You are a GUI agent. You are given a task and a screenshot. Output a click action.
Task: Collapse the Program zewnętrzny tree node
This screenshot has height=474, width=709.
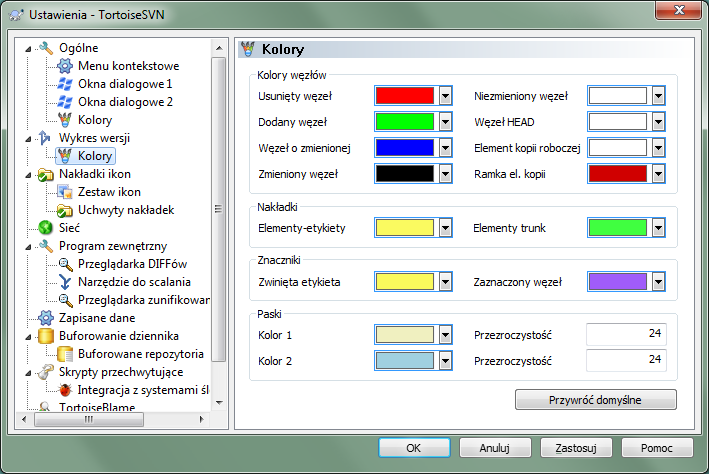pos(28,247)
